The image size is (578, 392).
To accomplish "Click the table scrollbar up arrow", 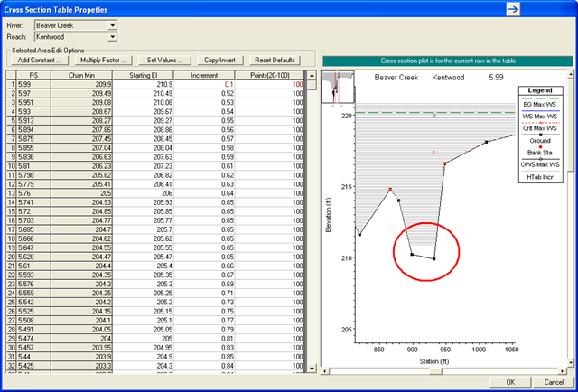I will coord(312,76).
